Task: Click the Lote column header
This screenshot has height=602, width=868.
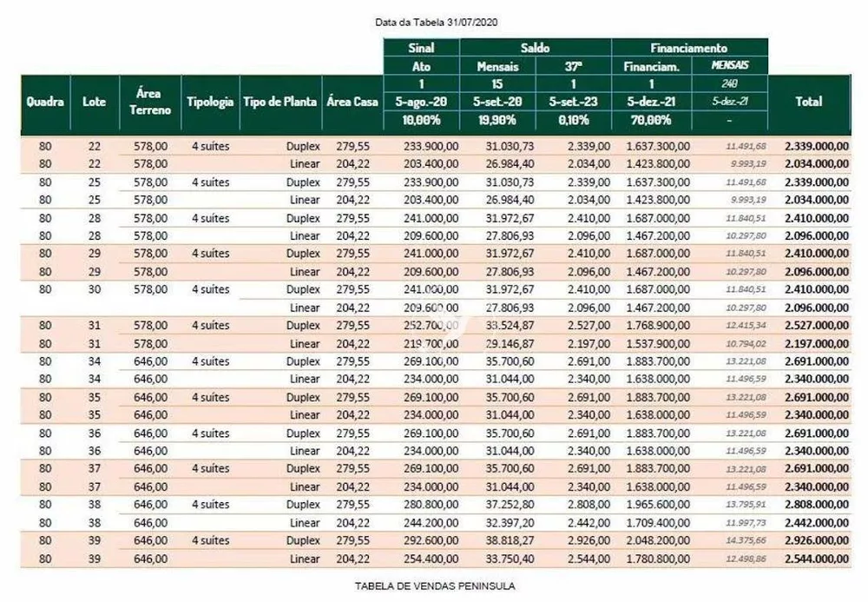Action: tap(94, 102)
